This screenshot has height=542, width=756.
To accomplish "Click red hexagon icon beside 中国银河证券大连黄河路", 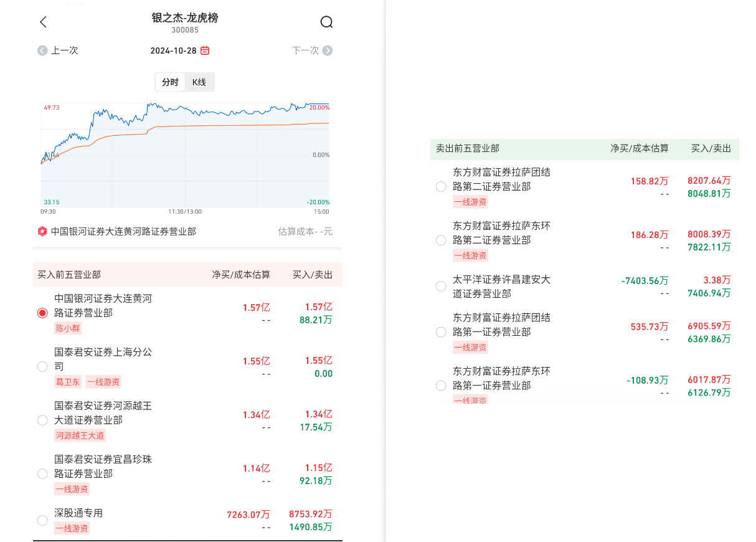I will (42, 231).
